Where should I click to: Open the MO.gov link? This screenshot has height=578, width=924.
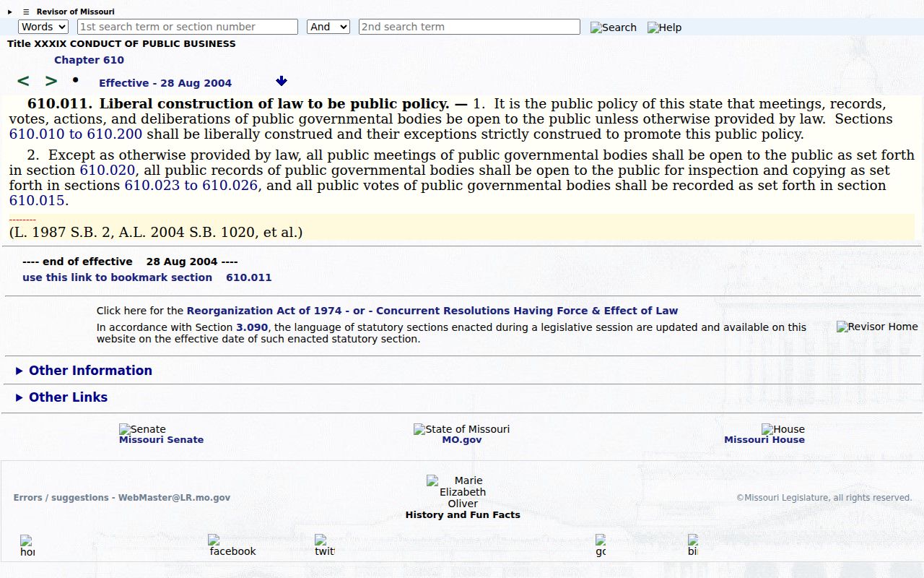click(462, 440)
